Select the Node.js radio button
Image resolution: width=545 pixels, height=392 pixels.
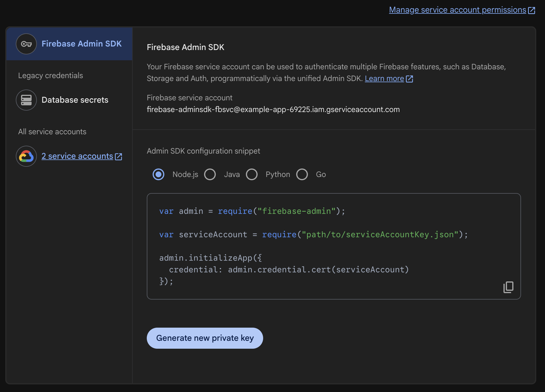(158, 174)
